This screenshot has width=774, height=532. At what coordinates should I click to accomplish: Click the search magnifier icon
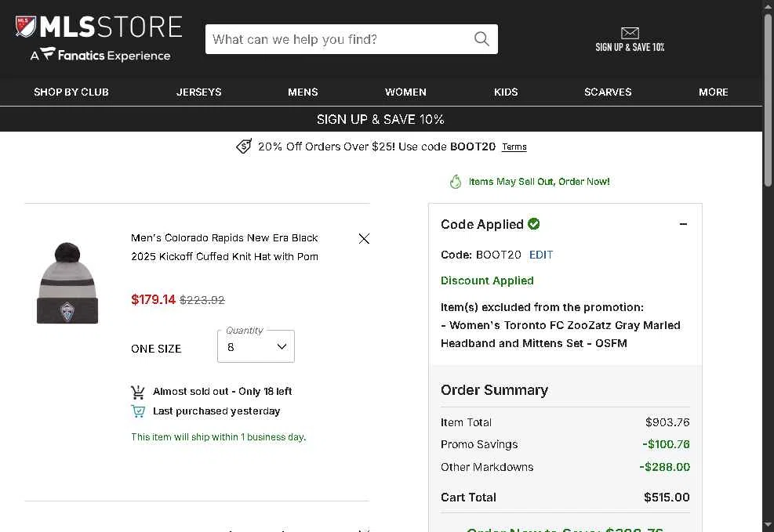[x=481, y=39]
